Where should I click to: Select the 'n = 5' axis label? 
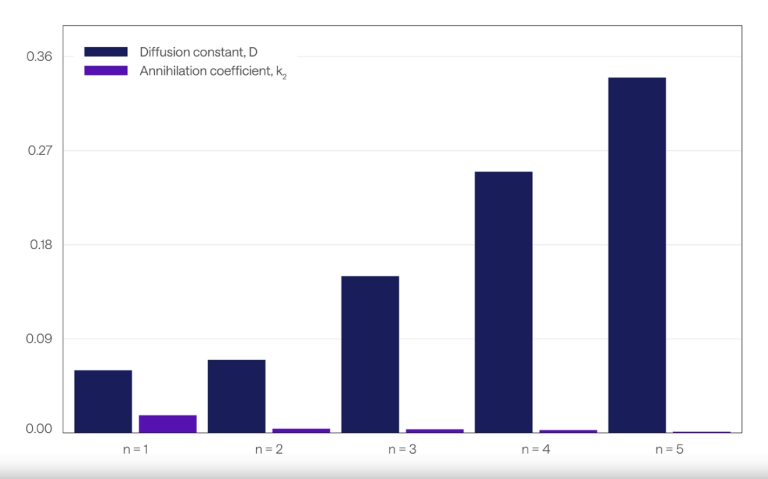tap(670, 449)
